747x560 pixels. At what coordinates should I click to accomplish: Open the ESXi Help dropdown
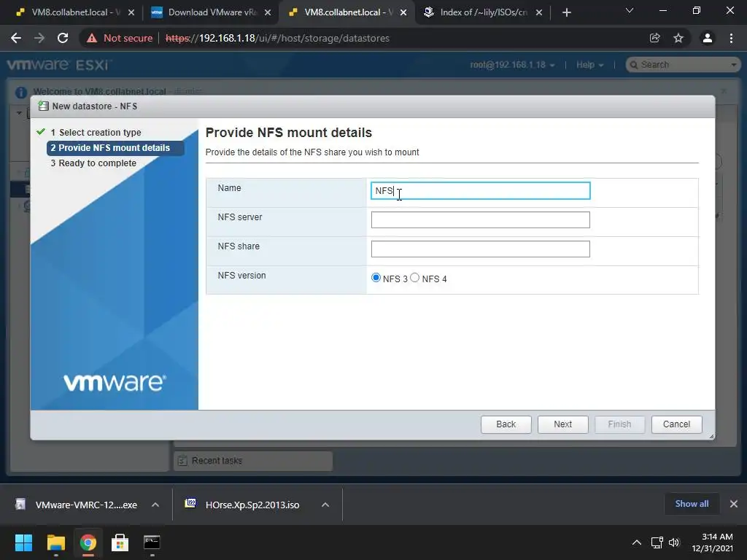coord(589,65)
